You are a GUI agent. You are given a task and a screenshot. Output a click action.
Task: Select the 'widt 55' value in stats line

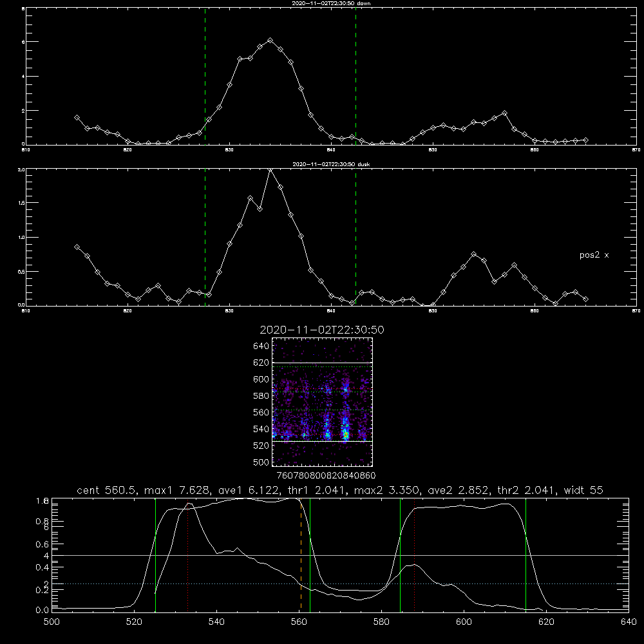point(583,490)
